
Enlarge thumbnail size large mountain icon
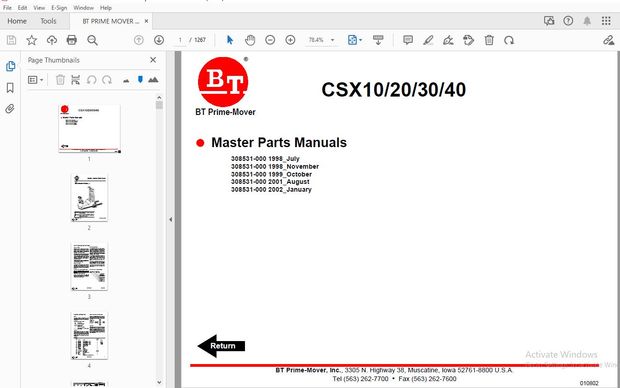pyautogui.click(x=153, y=80)
